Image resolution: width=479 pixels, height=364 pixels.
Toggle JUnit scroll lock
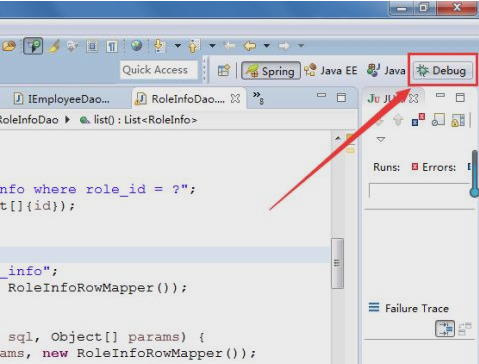point(458,120)
